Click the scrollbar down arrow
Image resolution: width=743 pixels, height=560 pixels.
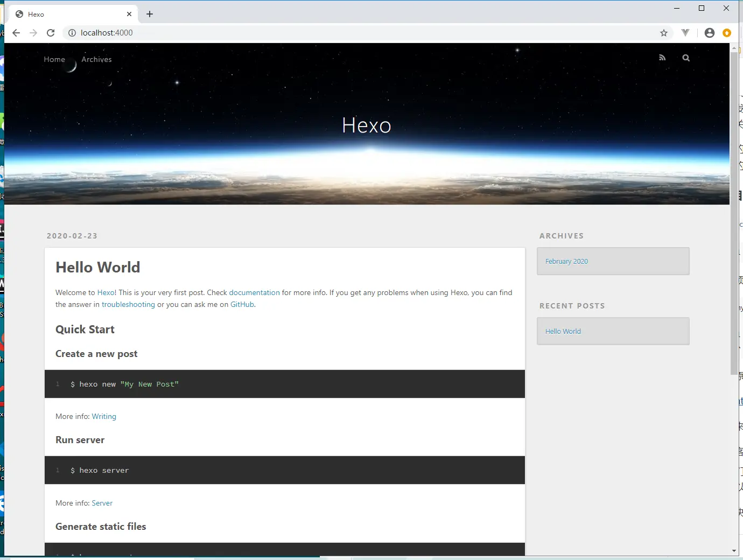(734, 551)
